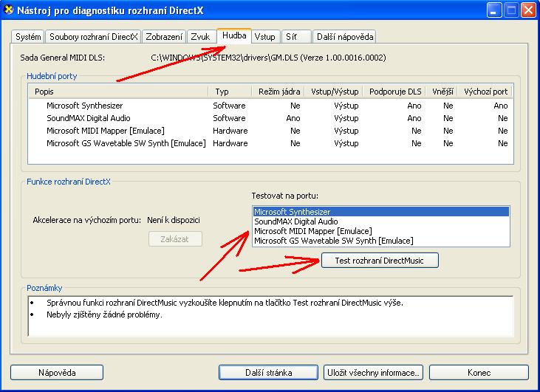540x392 pixels.
Task: Switch to the Systém tab
Action: tap(28, 37)
